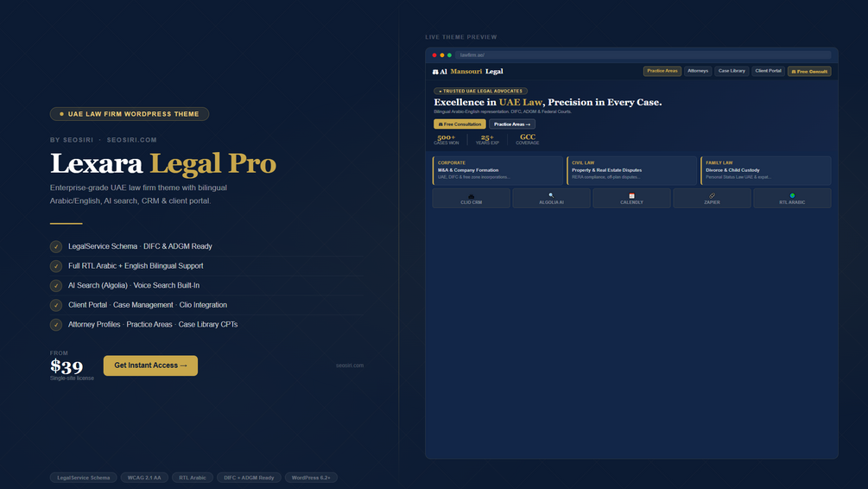This screenshot has width=868, height=489.
Task: Click the 25+ Years Exp stat
Action: pos(487,139)
